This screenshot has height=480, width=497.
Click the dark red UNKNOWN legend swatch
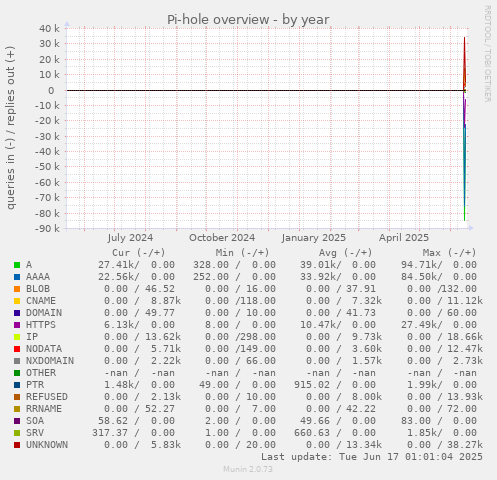pos(17,445)
